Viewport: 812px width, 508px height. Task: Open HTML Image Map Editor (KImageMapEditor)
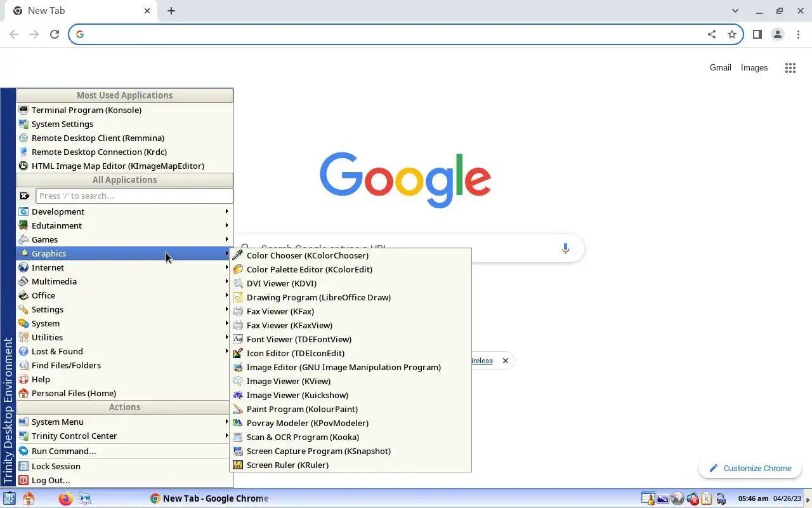point(124,166)
